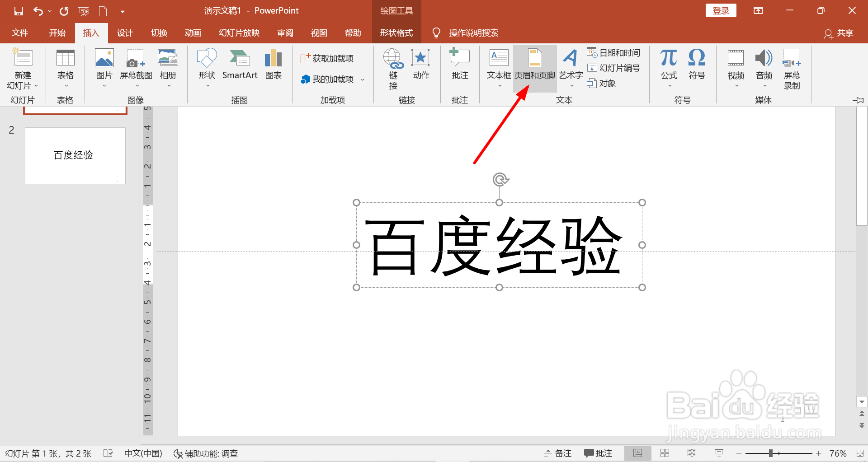
Task: Switch to the Transitions (切换) tab
Action: [159, 33]
